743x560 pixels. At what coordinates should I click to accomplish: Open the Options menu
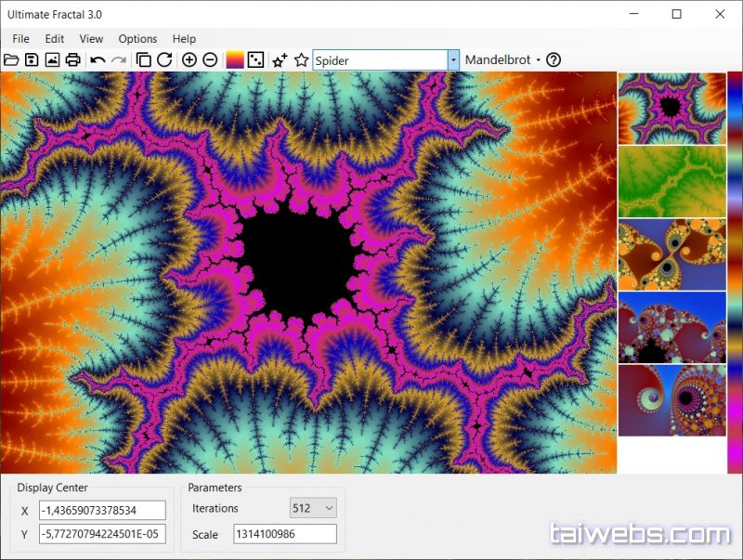click(137, 39)
